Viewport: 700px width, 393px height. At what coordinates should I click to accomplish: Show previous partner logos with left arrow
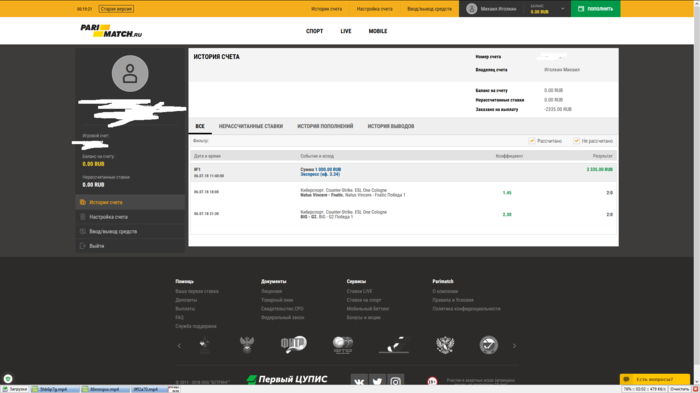pos(179,346)
